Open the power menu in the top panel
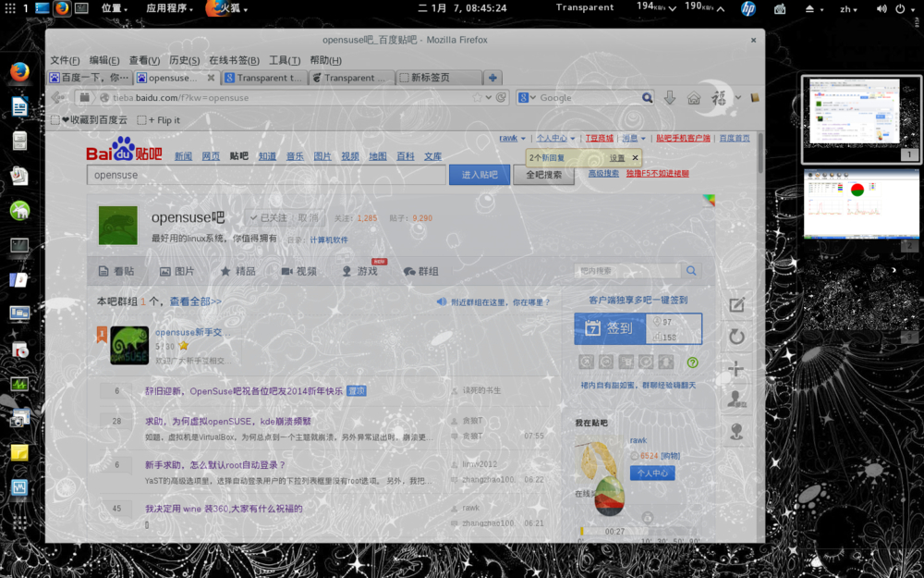This screenshot has width=924, height=578. click(904, 9)
